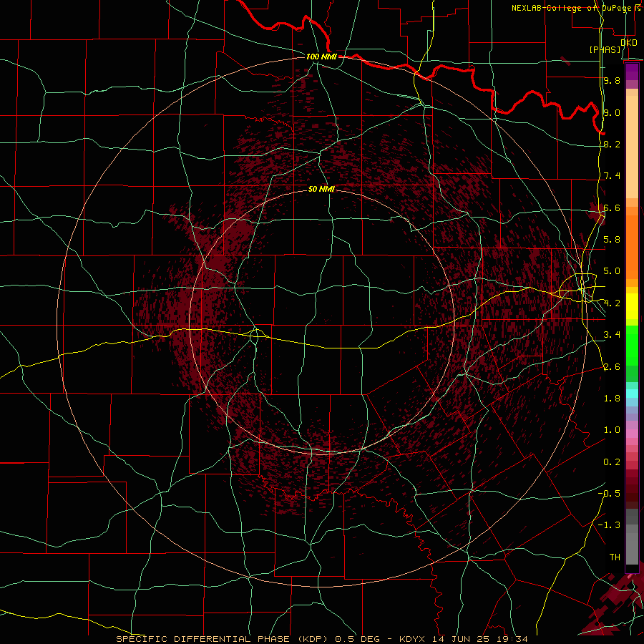Click the -1.3 value on the color scale
The image size is (644, 644).
[x=609, y=525]
